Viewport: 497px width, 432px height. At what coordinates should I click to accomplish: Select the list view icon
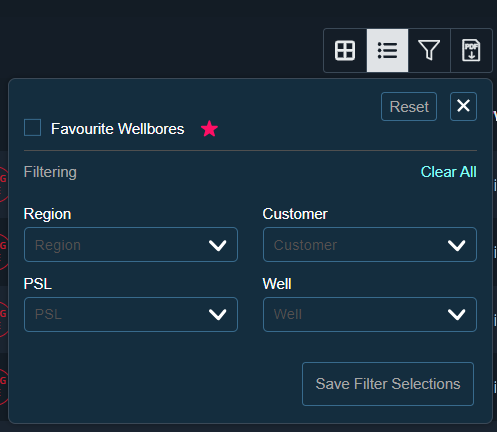point(387,51)
